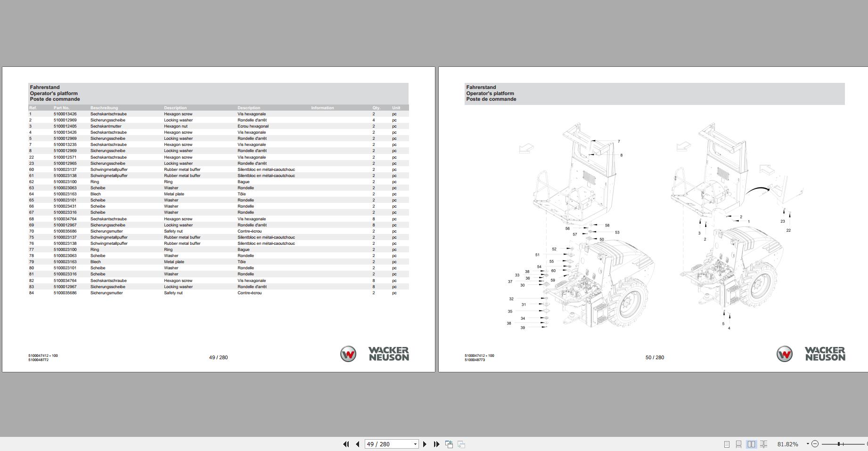
Task: Click Wacker Neuson logo on left page
Action: (x=375, y=354)
